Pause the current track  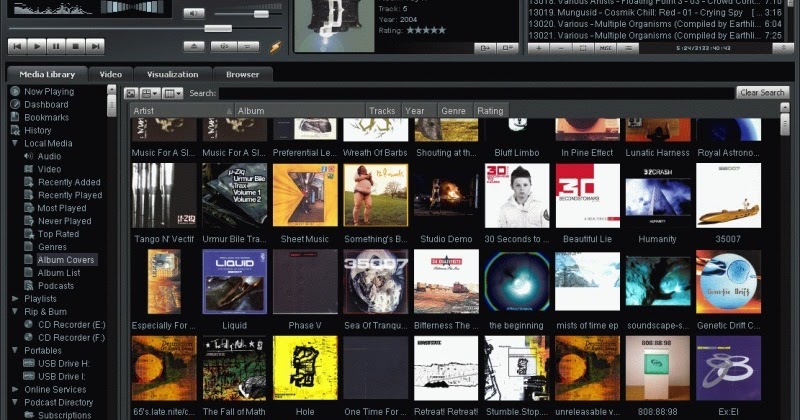[x=56, y=46]
